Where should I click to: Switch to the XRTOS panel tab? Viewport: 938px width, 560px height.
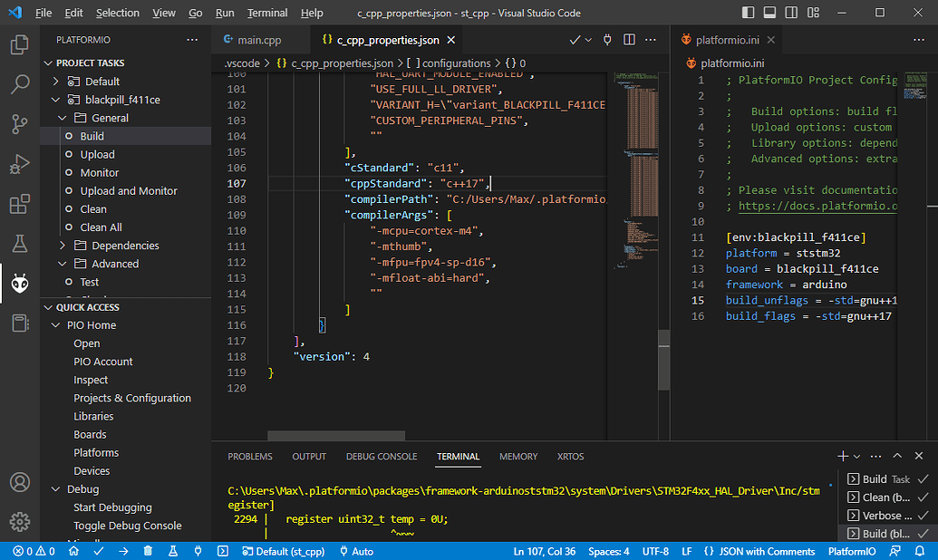571,457
